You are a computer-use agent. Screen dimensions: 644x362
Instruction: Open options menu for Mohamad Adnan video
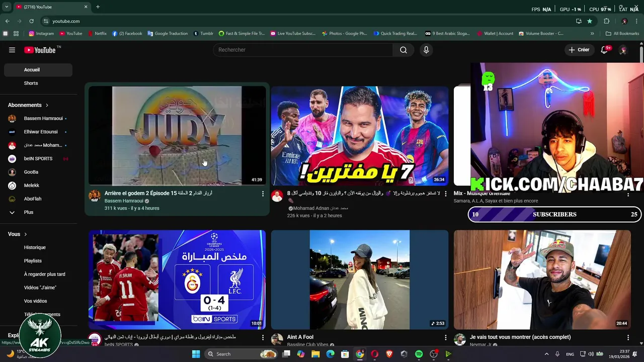click(x=445, y=194)
